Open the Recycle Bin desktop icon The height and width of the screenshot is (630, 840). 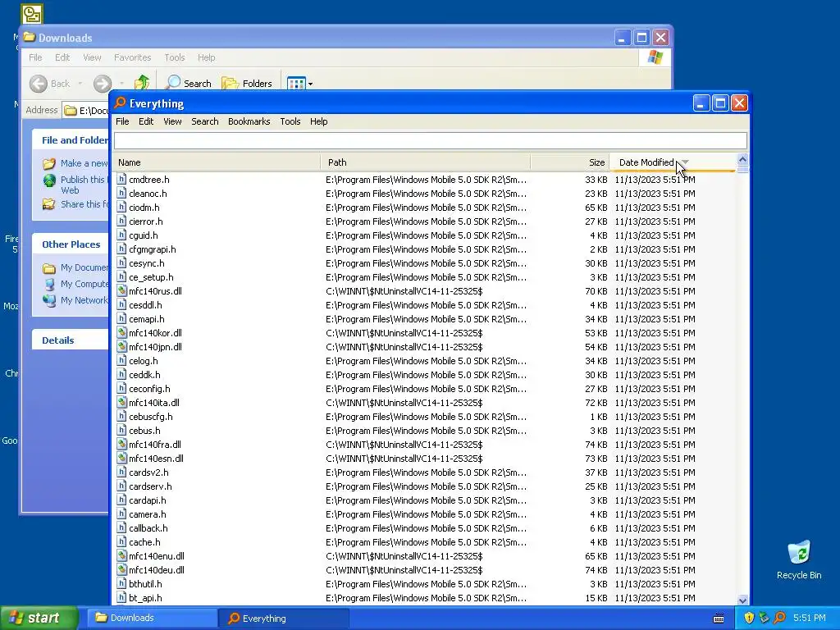[799, 559]
